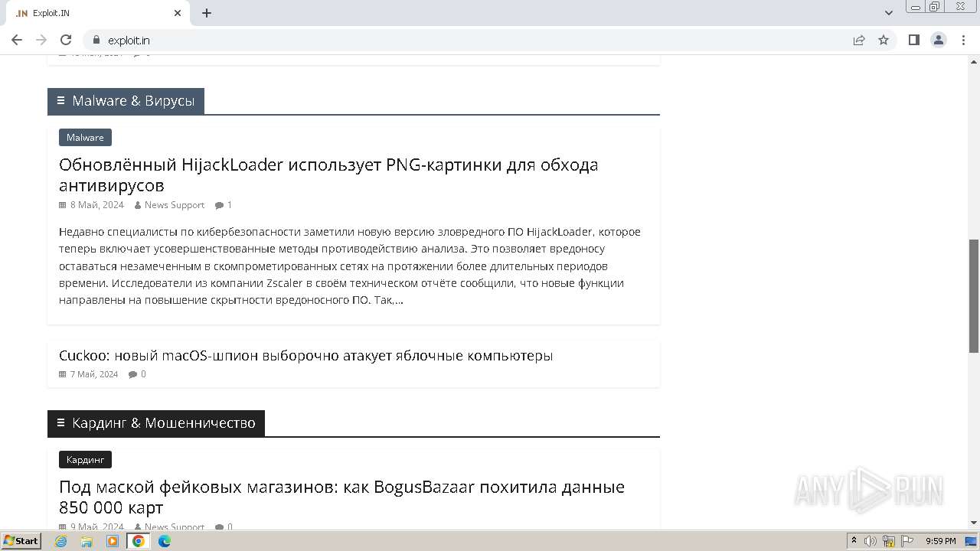980x551 pixels.
Task: Click the HijackLoader article excerpt text
Action: point(350,266)
